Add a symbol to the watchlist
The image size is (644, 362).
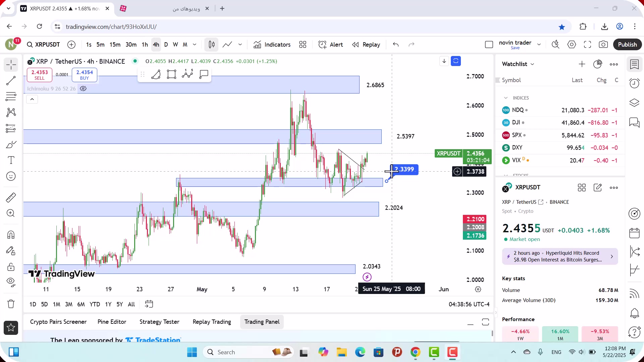(x=582, y=64)
